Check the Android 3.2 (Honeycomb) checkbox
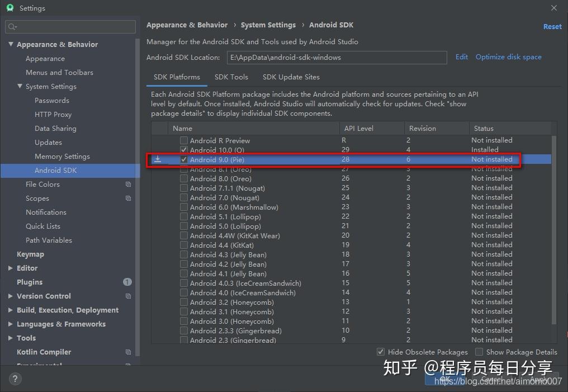This screenshot has height=392, width=568. [184, 302]
